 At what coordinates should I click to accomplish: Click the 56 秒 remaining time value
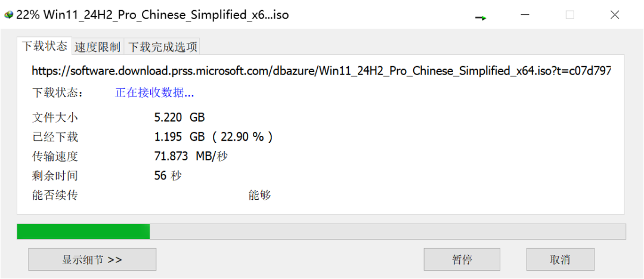[168, 176]
